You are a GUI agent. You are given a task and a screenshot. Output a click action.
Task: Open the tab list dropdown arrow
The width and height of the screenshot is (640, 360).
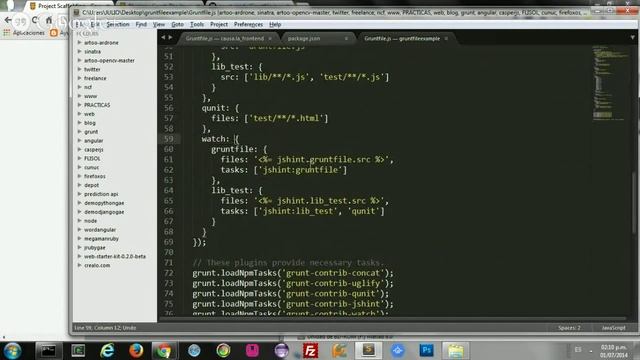(x=632, y=38)
